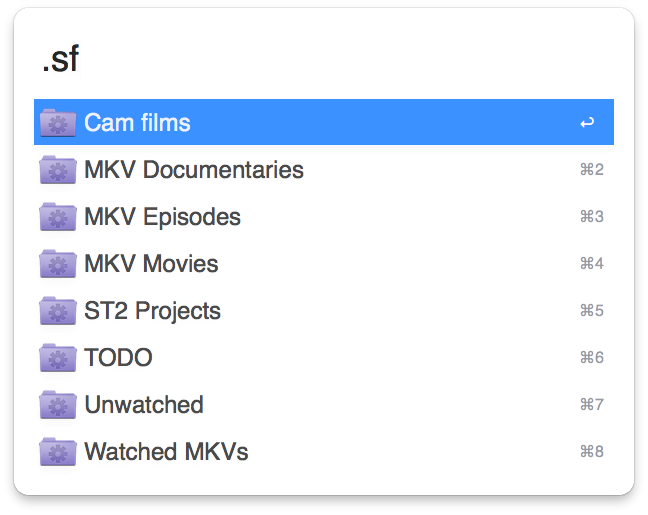Select ST2 Projects from the results
The height and width of the screenshot is (515, 648).
(152, 311)
